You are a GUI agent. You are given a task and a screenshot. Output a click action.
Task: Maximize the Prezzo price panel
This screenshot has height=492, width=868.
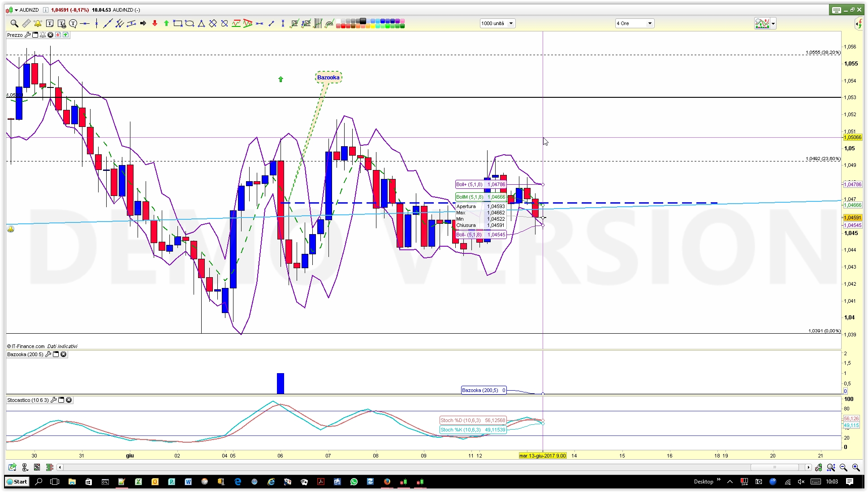point(35,35)
